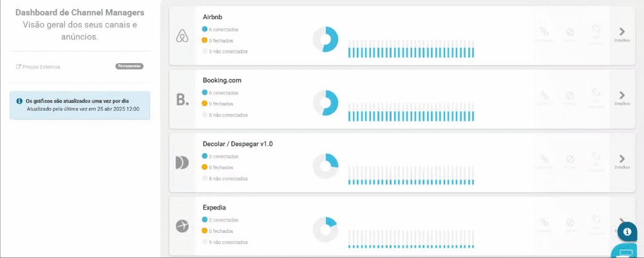Click the Expedia airplane logo icon
The image size is (644, 258).
pyautogui.click(x=182, y=226)
